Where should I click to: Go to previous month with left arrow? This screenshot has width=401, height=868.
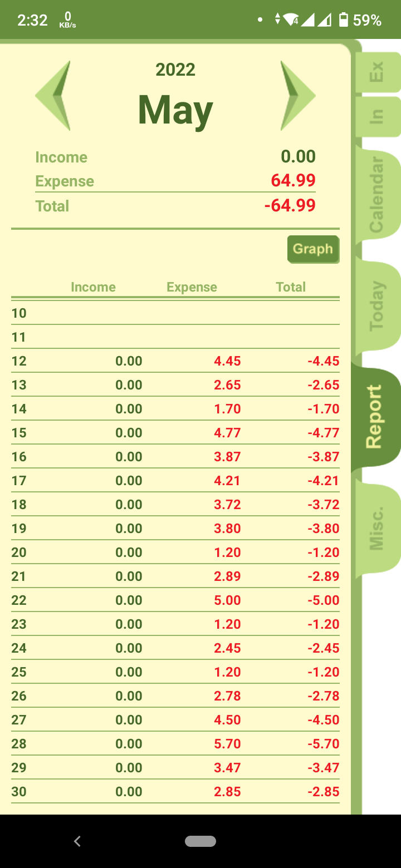(x=53, y=96)
